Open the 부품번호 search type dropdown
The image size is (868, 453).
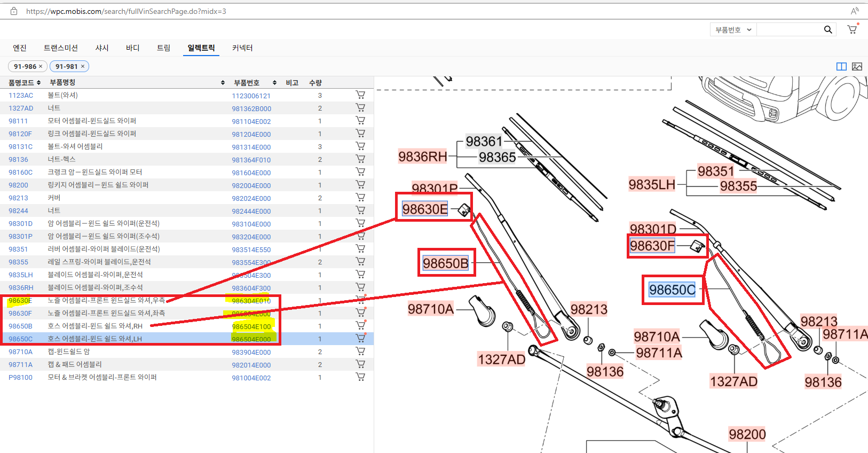point(733,30)
